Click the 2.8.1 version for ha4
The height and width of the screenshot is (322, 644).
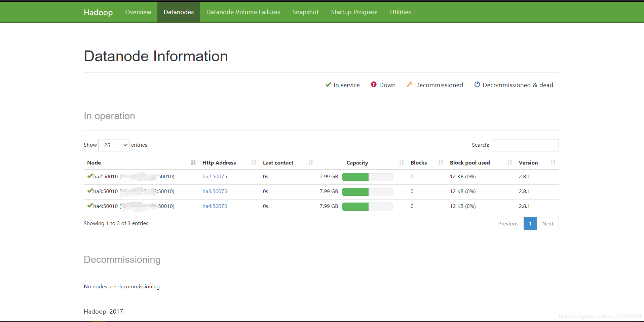(524, 206)
